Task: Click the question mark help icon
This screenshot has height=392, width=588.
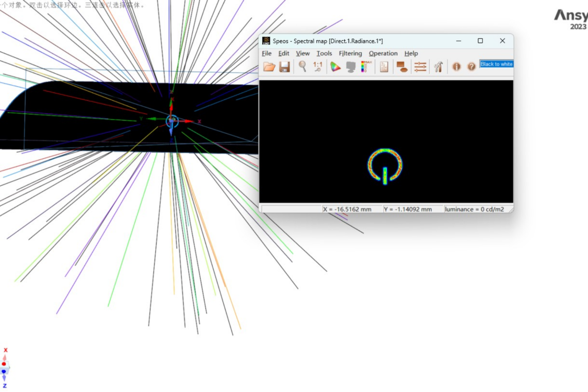Action: [471, 66]
